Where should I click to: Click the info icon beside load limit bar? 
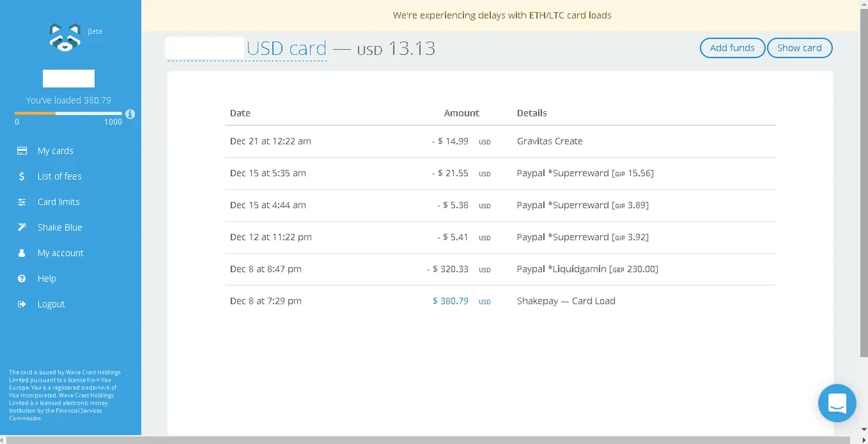point(130,114)
